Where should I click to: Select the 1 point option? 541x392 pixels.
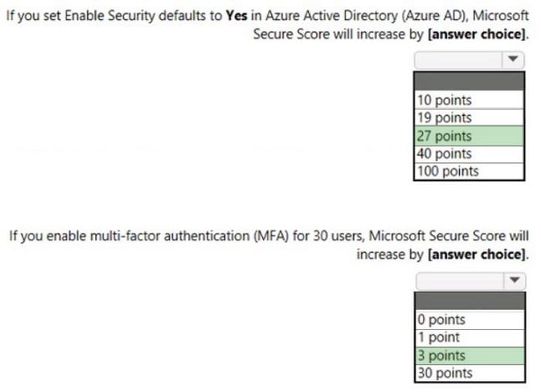[470, 338]
